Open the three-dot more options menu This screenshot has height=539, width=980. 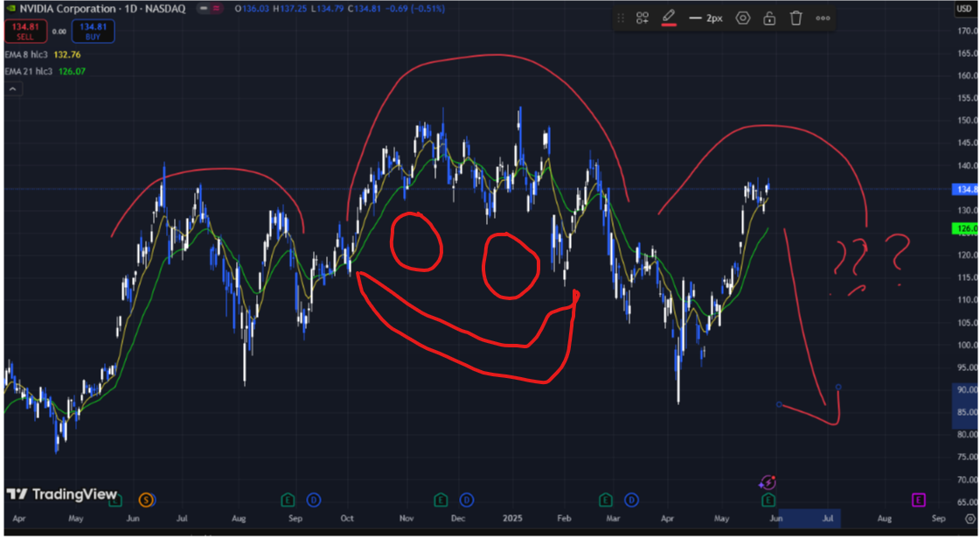coord(824,18)
